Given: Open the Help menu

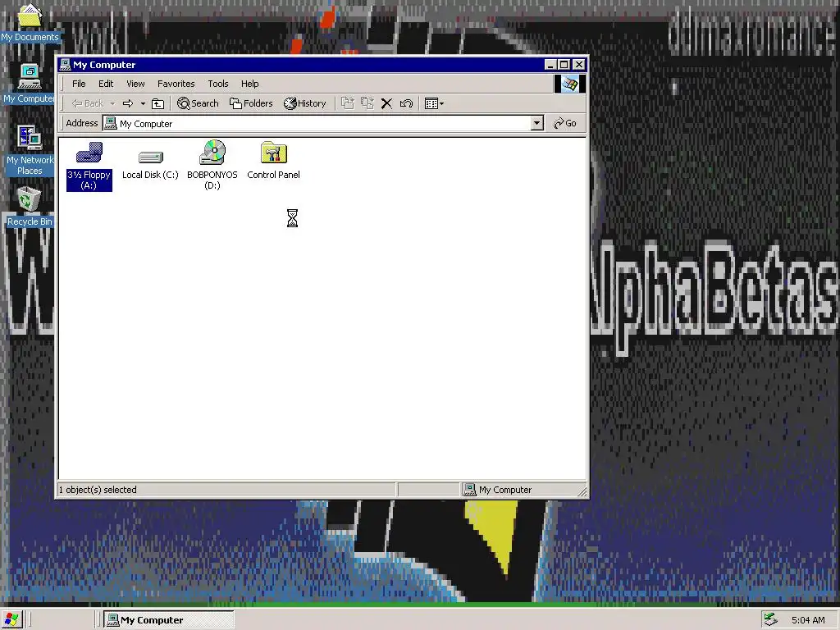Looking at the screenshot, I should [249, 84].
